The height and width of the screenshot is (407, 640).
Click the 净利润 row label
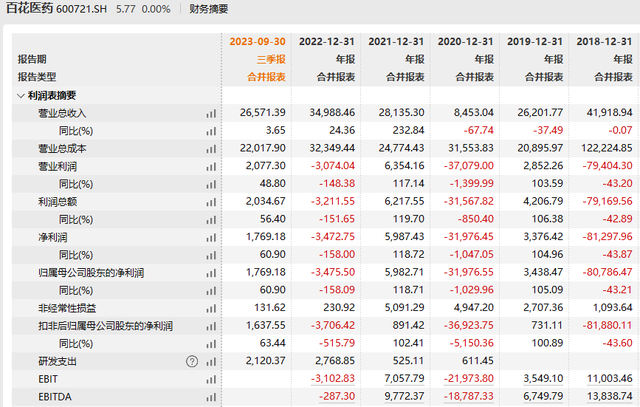tap(53, 237)
